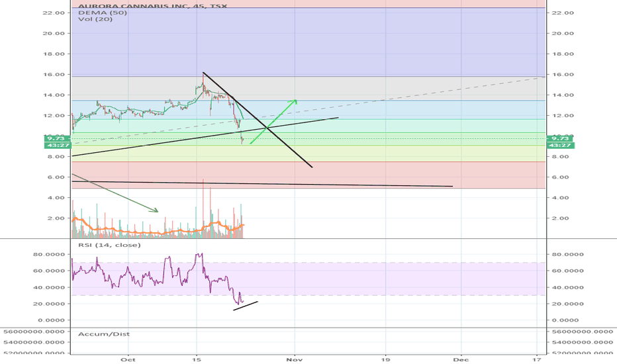This screenshot has width=617, height=364.
Task: Click 40.0000 on the left RSI scale
Action: 49,287
